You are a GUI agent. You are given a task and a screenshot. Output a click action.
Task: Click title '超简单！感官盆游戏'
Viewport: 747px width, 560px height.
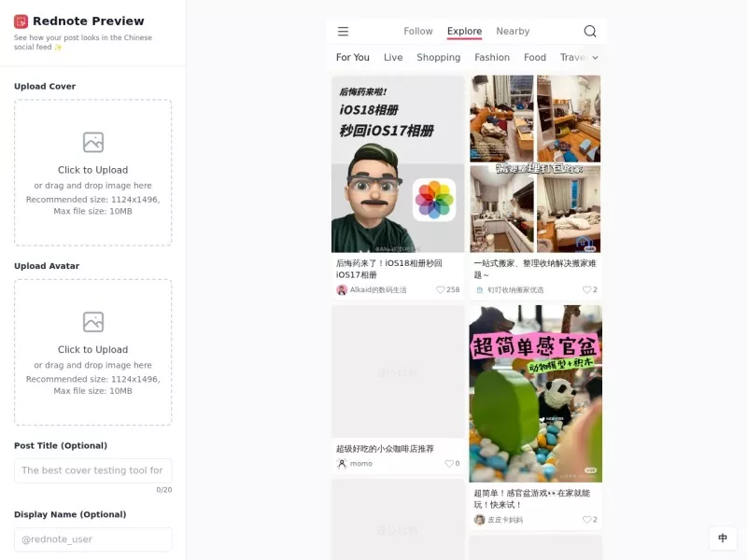click(x=531, y=498)
